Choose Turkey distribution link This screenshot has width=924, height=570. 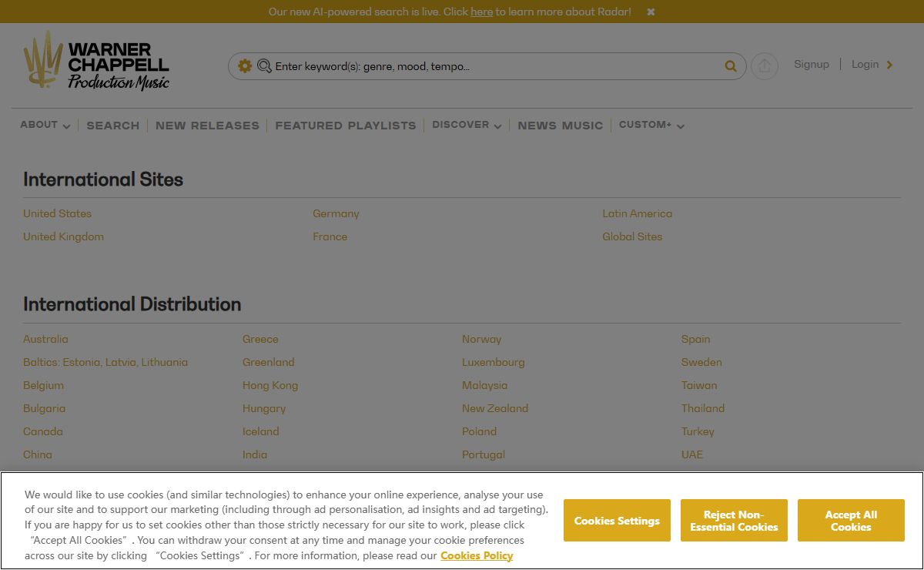click(698, 431)
